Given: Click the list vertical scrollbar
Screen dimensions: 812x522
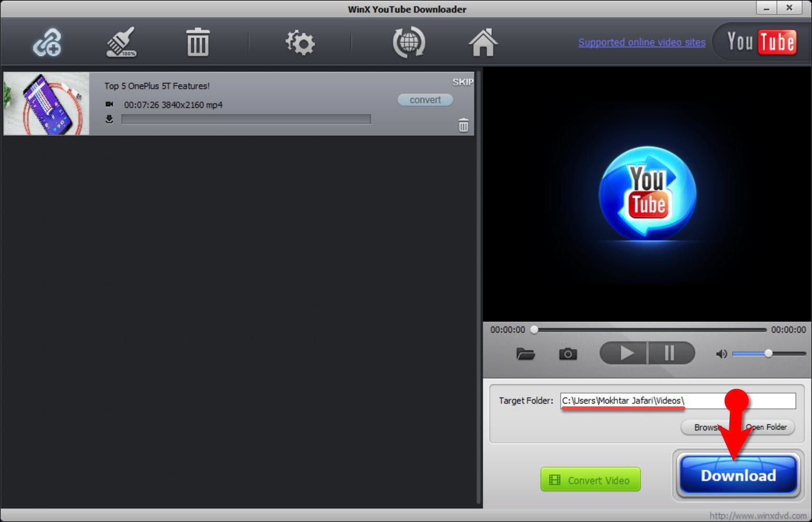Looking at the screenshot, I should (x=479, y=287).
